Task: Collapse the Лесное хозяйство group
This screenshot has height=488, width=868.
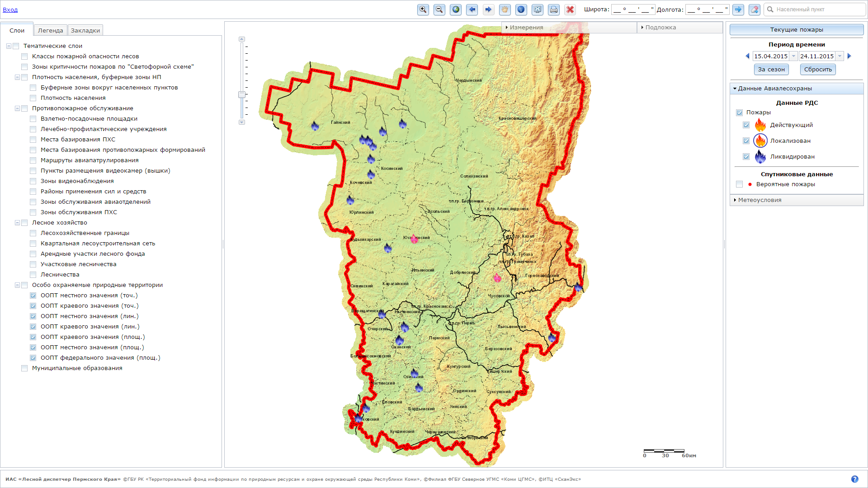Action: 17,223
